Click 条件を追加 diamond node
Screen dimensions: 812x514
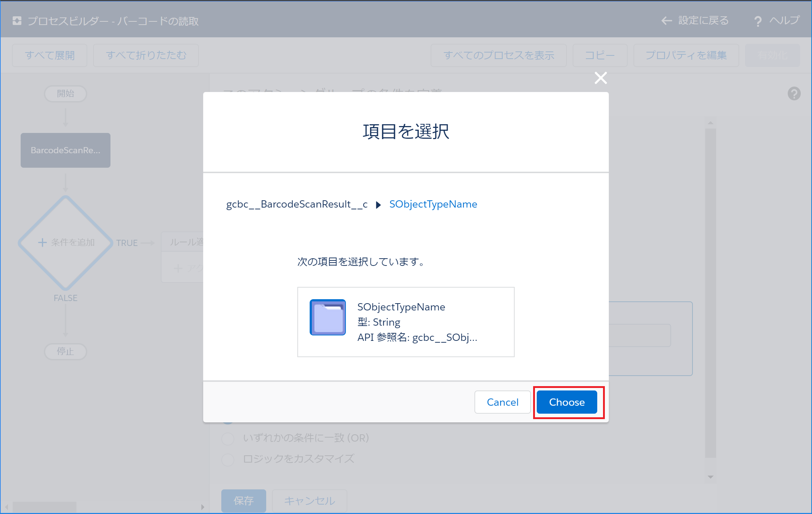(66, 243)
